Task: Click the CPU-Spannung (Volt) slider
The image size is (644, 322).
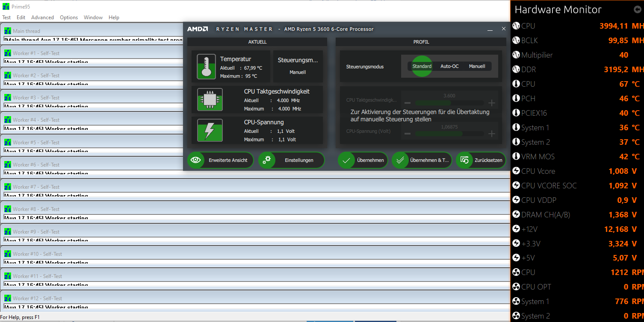Action: point(449,134)
